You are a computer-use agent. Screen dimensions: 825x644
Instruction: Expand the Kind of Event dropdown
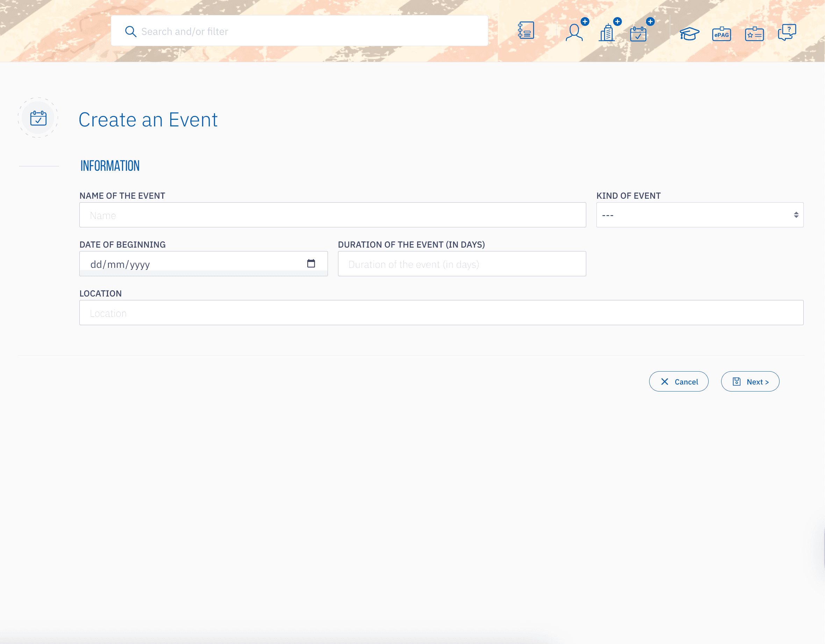point(699,215)
